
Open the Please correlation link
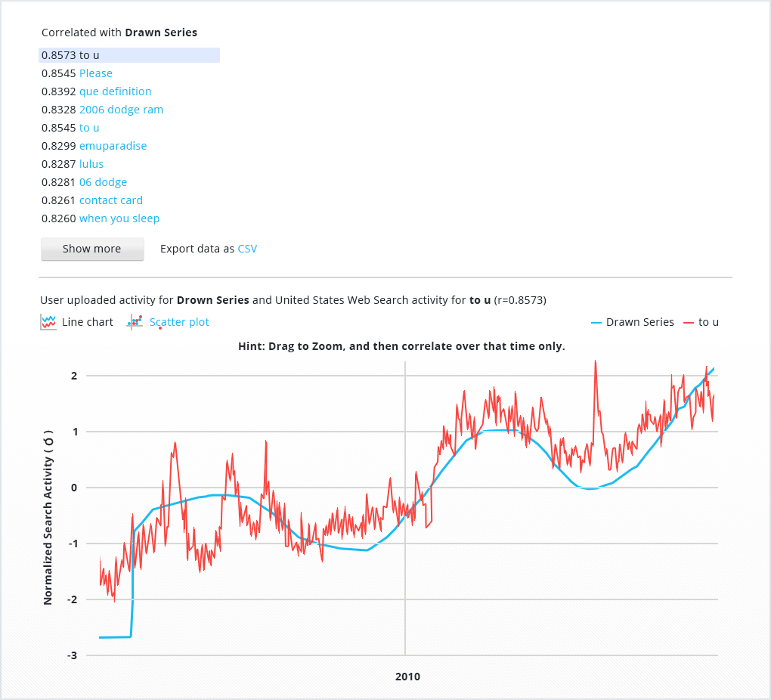tap(96, 73)
